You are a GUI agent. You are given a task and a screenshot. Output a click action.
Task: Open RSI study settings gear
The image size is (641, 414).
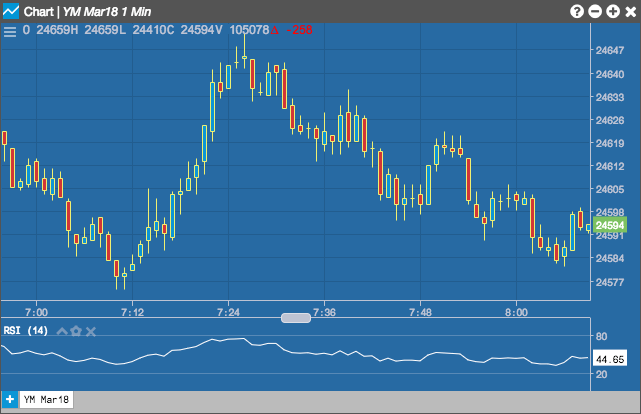[x=76, y=331]
